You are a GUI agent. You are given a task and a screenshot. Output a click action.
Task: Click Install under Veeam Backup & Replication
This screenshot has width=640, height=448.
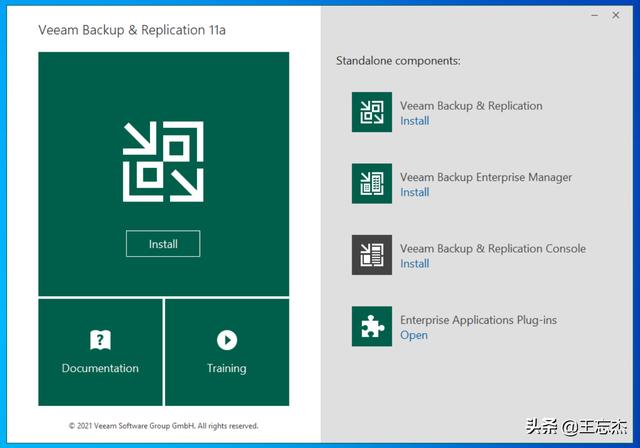pos(415,121)
